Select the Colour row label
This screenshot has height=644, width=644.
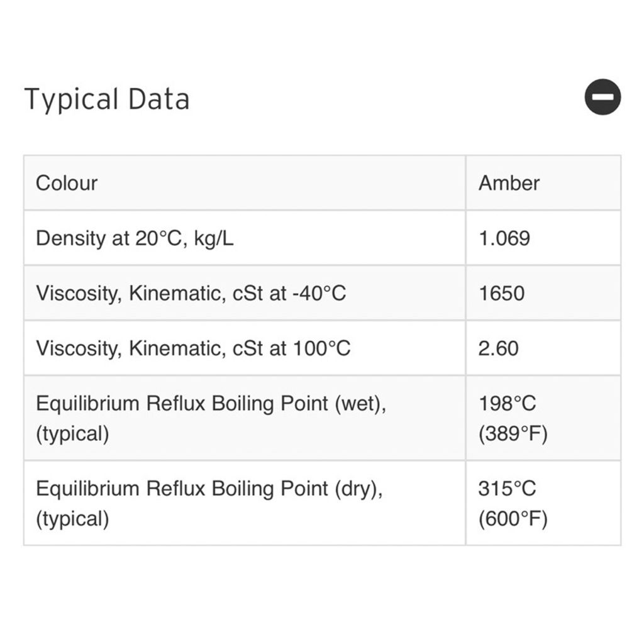[x=67, y=183]
